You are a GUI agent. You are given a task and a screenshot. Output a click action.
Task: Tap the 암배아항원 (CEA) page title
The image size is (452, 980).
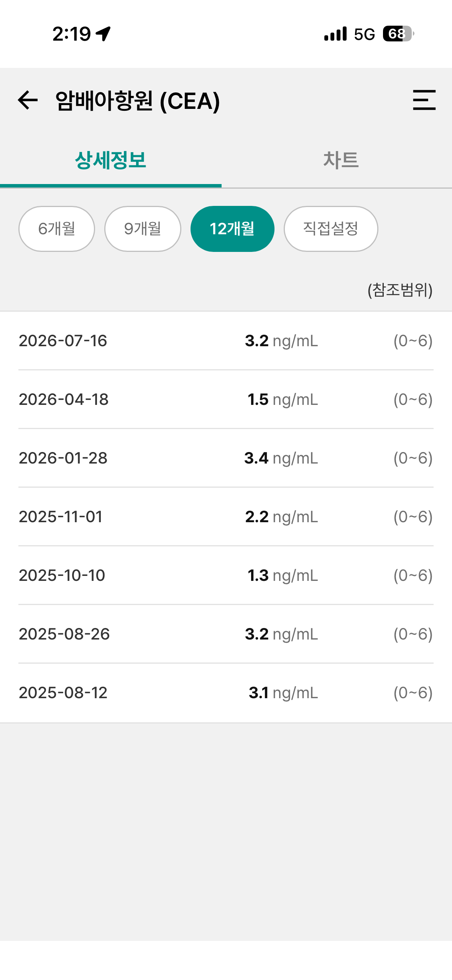click(x=138, y=101)
